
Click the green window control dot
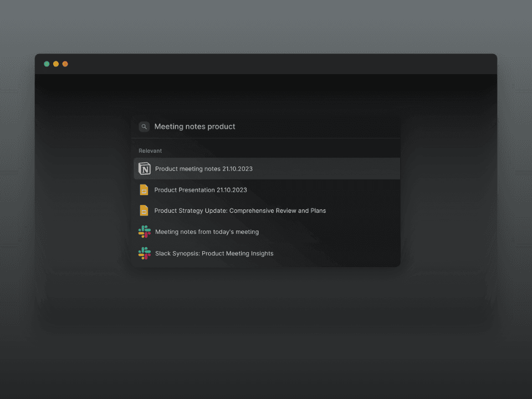click(x=47, y=64)
